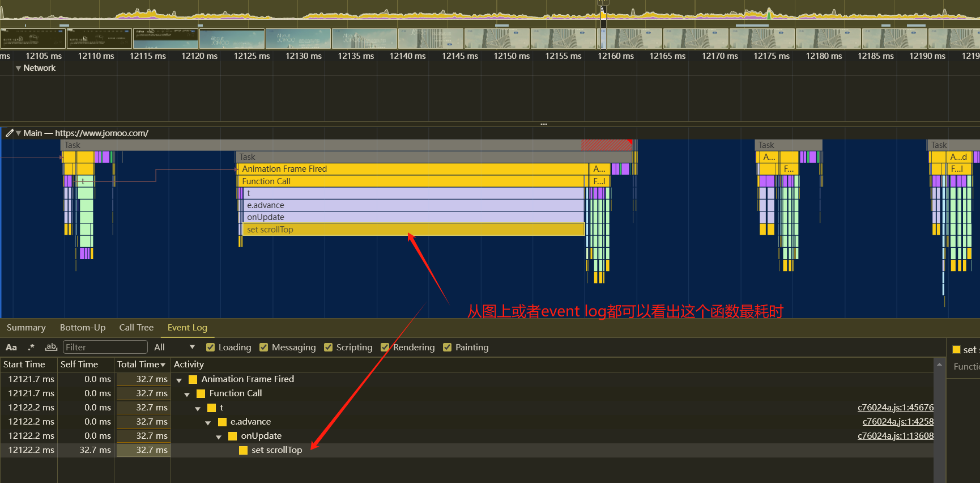Click the yellow icon next to set scrollTop row

click(x=244, y=450)
